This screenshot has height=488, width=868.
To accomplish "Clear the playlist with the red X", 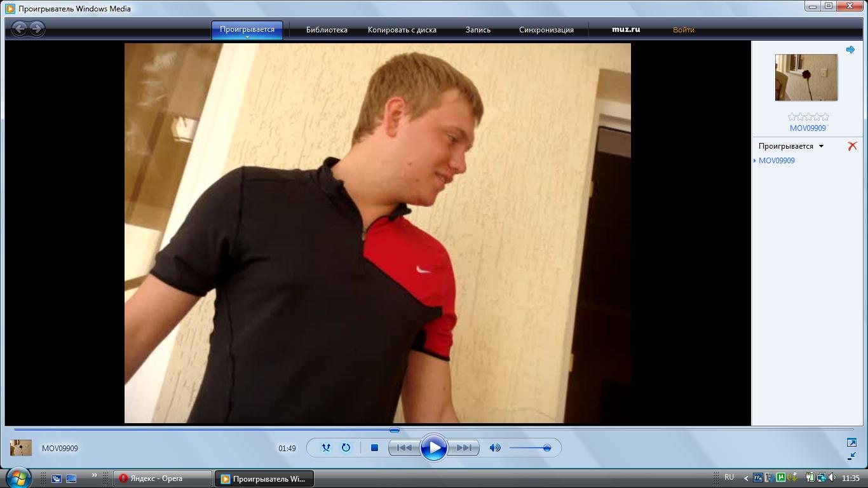I will tap(853, 146).
